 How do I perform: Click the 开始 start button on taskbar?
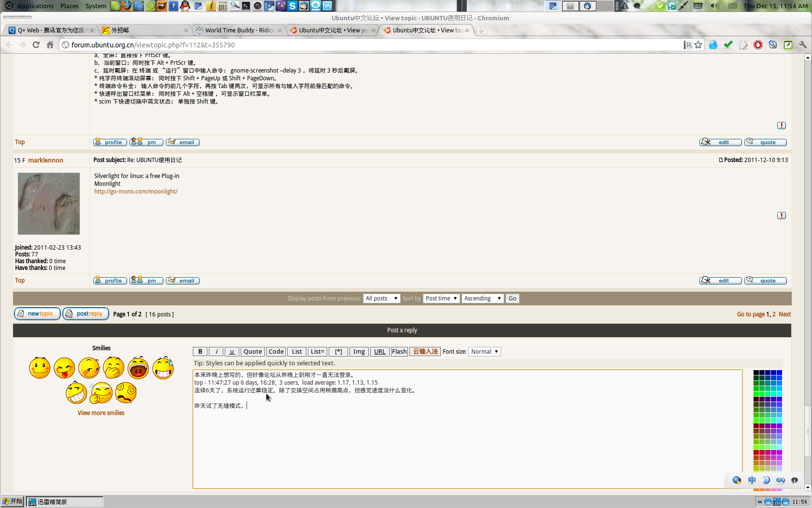click(13, 502)
